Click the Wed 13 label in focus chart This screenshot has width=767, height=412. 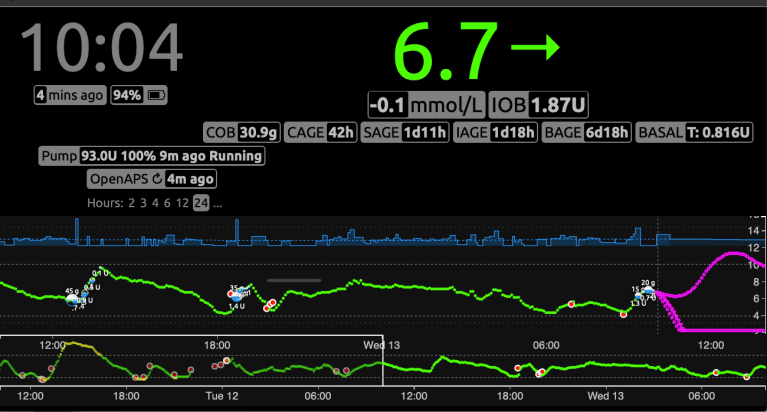[x=382, y=345]
